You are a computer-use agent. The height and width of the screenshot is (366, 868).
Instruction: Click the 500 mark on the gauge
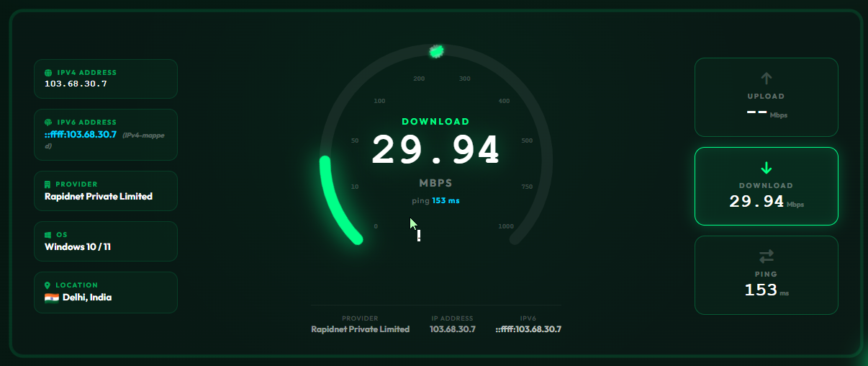527,140
